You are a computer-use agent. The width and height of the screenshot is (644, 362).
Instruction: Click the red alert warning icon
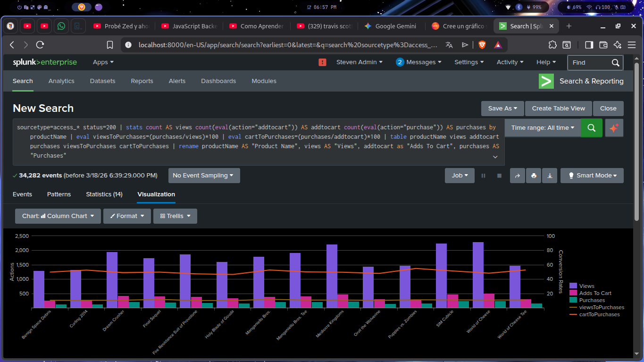[323, 62]
